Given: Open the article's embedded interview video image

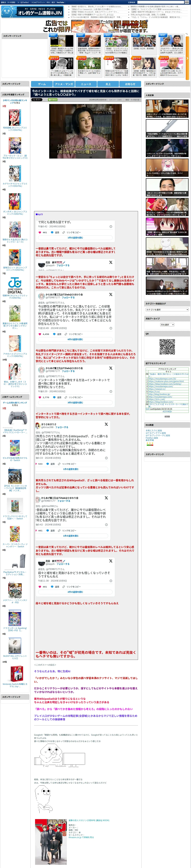Looking at the screenshot, I should 85,131.
